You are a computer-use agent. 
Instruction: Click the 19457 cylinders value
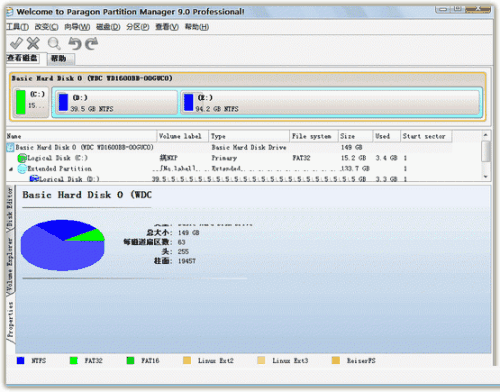point(187,261)
